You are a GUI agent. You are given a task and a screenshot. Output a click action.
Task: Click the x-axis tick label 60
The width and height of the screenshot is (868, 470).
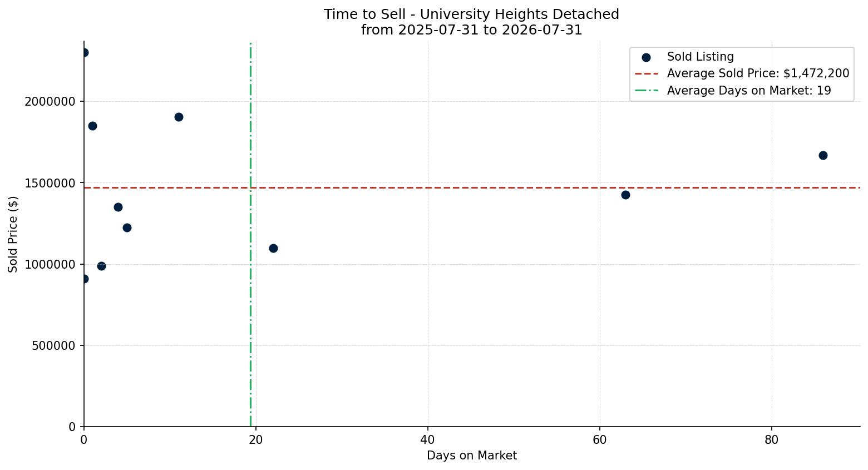600,440
